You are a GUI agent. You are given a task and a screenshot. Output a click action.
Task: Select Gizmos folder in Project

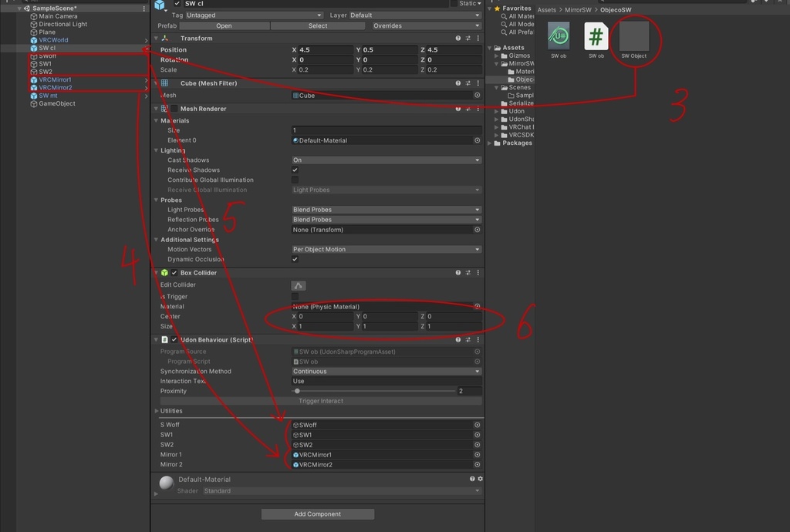pyautogui.click(x=519, y=56)
